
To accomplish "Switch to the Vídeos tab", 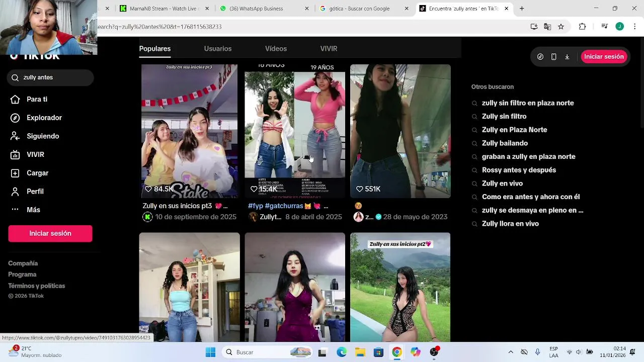I will pyautogui.click(x=276, y=49).
